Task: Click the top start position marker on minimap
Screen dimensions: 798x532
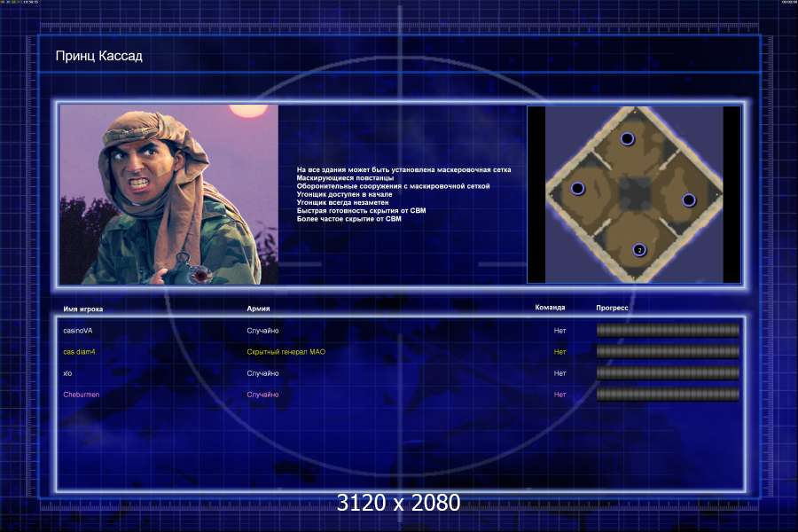Action: [628, 139]
